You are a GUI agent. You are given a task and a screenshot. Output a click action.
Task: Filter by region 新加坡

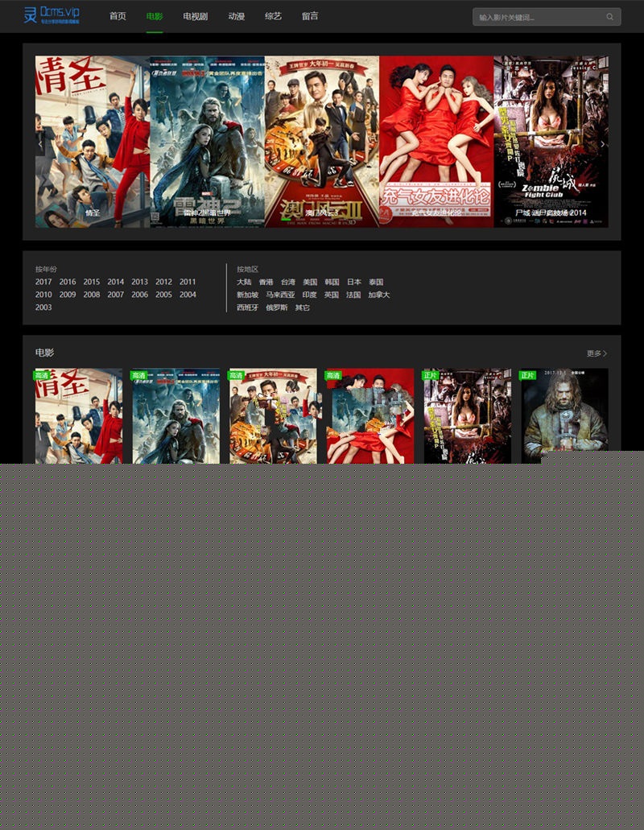coord(248,295)
